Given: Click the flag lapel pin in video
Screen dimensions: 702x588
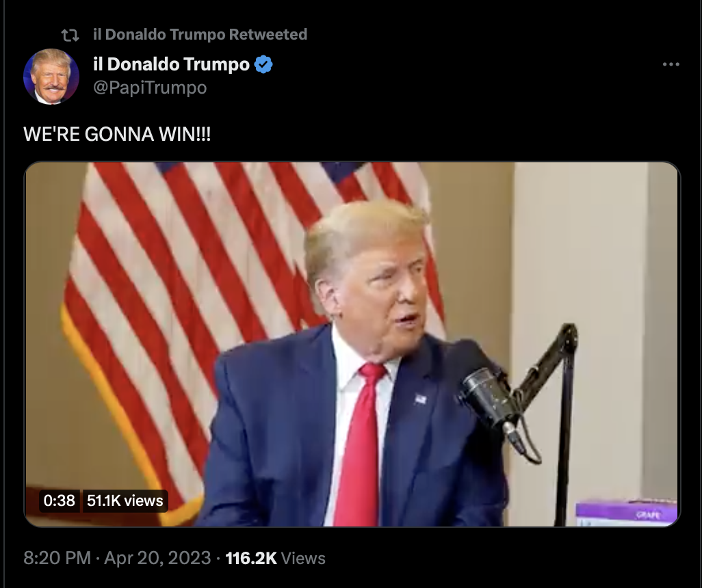Looking at the screenshot, I should [x=420, y=398].
